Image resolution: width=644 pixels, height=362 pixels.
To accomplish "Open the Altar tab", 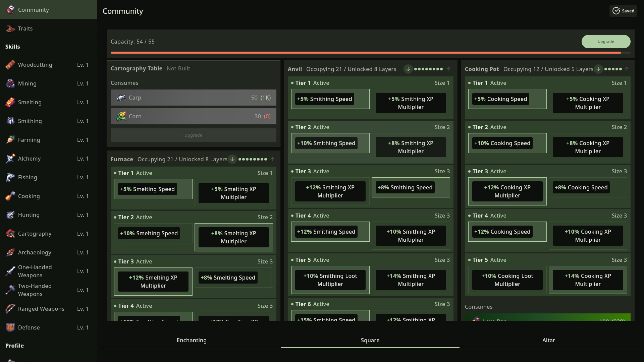I will (x=549, y=340).
